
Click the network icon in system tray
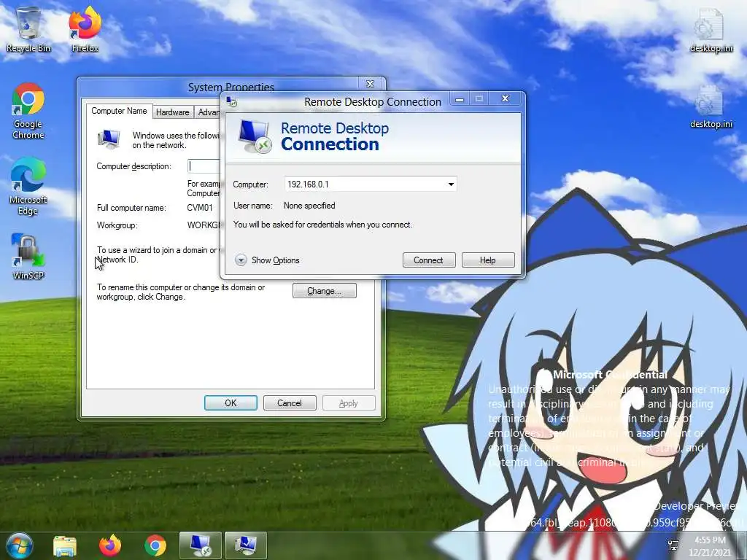[x=673, y=545]
